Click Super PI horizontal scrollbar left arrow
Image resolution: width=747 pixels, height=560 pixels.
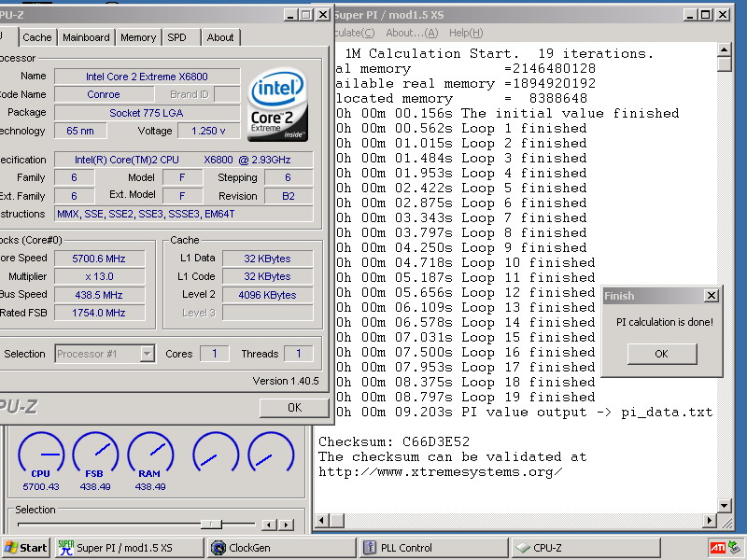[x=321, y=521]
